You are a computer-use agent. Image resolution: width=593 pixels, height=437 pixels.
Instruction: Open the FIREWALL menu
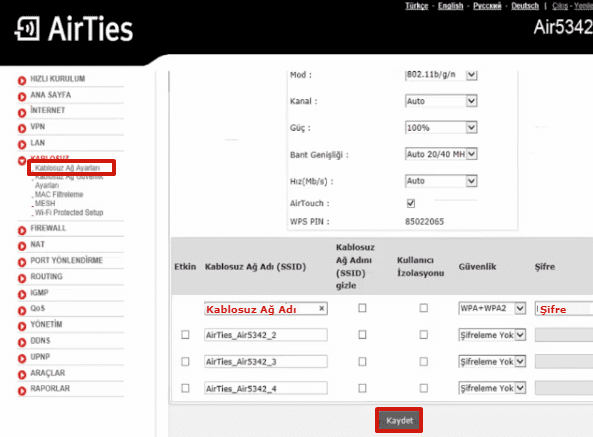pyautogui.click(x=48, y=228)
